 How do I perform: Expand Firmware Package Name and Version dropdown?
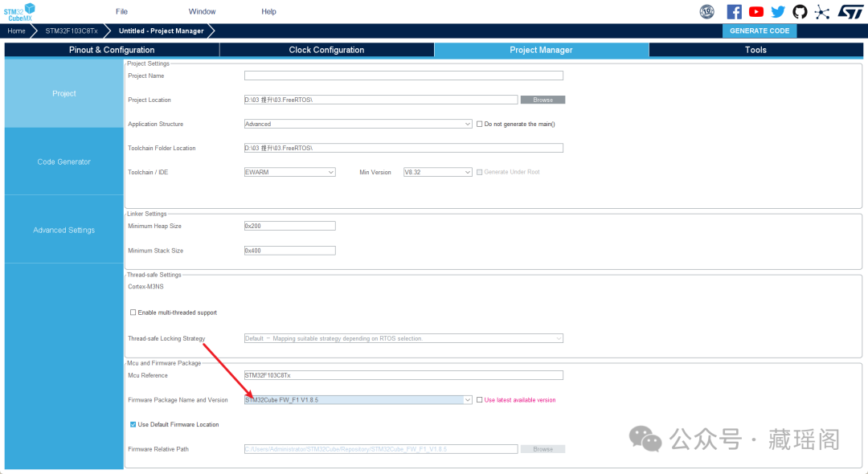[468, 399]
